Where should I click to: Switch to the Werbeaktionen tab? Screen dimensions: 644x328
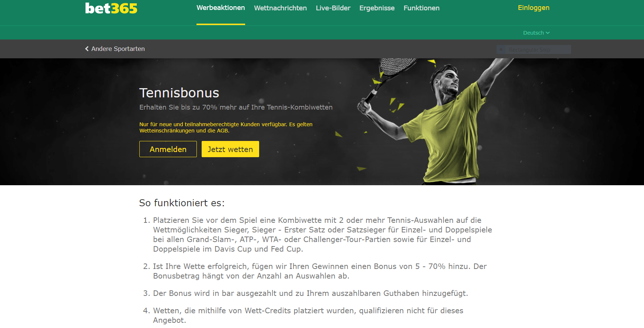220,8
